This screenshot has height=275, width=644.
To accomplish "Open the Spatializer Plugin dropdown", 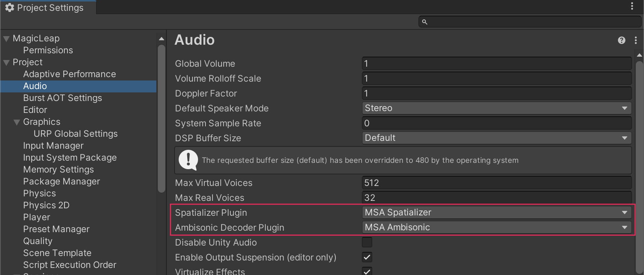I will tap(497, 212).
